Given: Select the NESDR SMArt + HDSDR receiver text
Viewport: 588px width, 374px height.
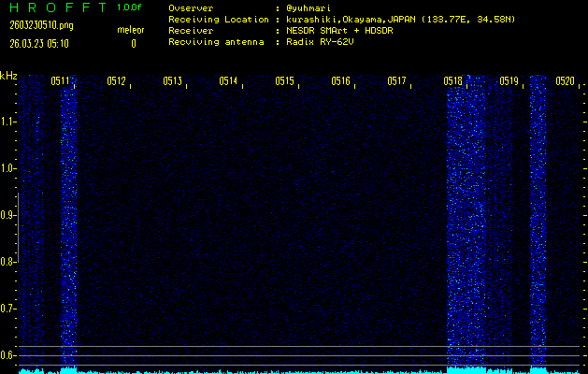Looking at the screenshot, I should click(347, 31).
